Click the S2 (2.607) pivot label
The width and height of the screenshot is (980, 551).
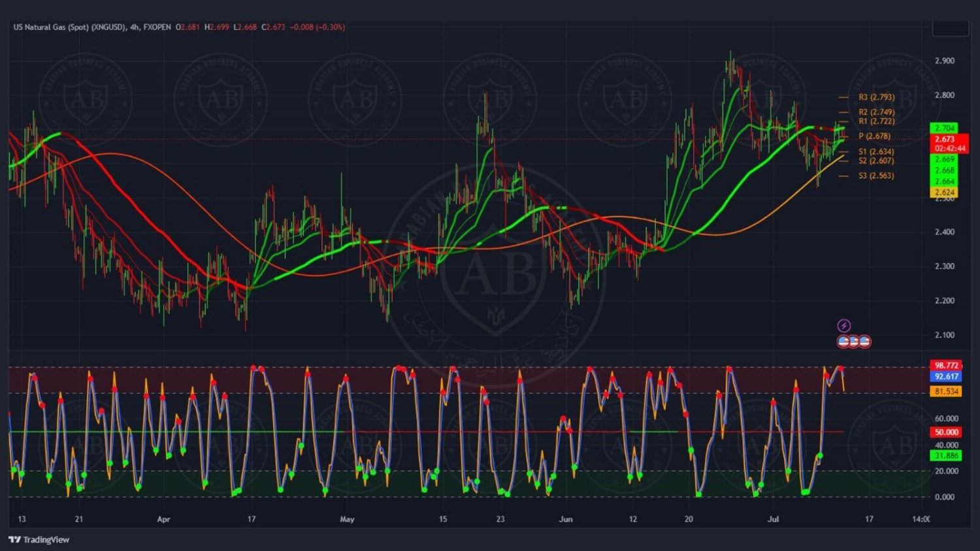(877, 161)
